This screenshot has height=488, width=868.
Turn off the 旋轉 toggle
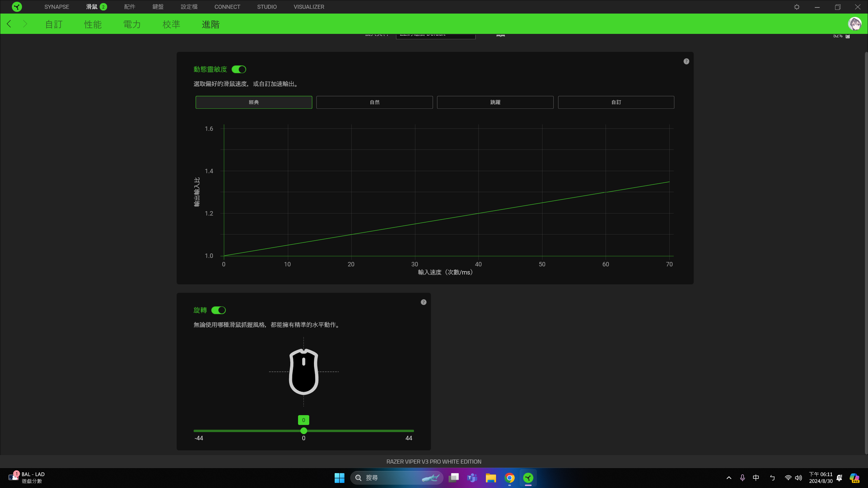point(219,310)
